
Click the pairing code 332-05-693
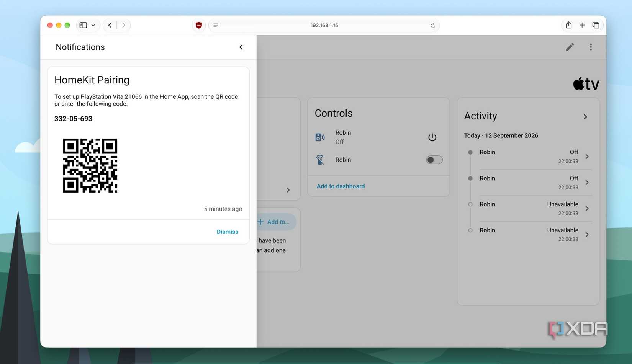pos(73,119)
